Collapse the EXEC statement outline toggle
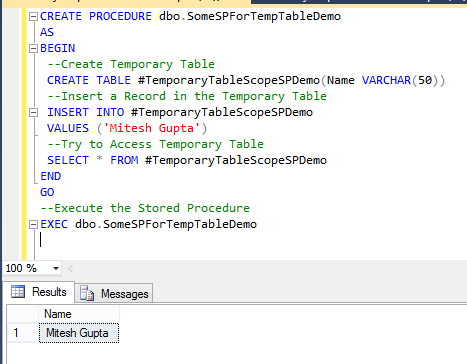Viewport: 467px width, 364px height. 33,225
